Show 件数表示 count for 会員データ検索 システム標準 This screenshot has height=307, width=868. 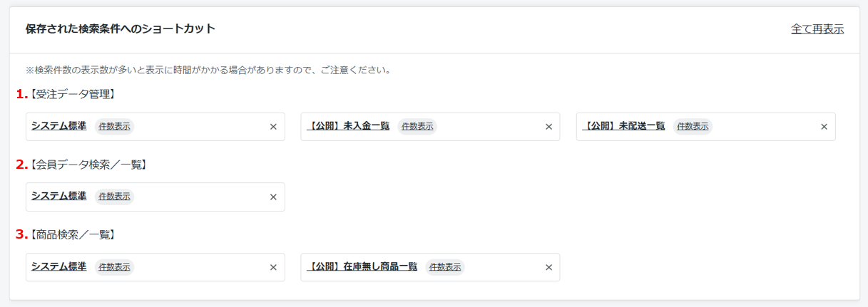coord(114,197)
